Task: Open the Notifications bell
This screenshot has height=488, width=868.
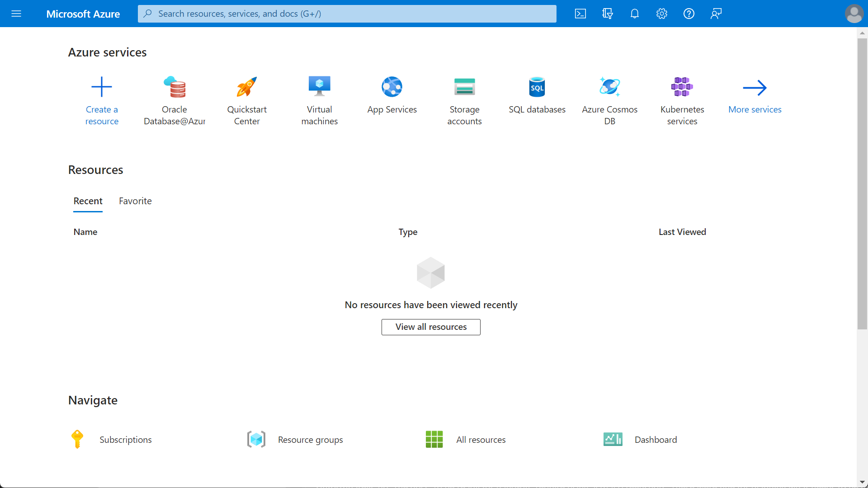Action: click(635, 14)
